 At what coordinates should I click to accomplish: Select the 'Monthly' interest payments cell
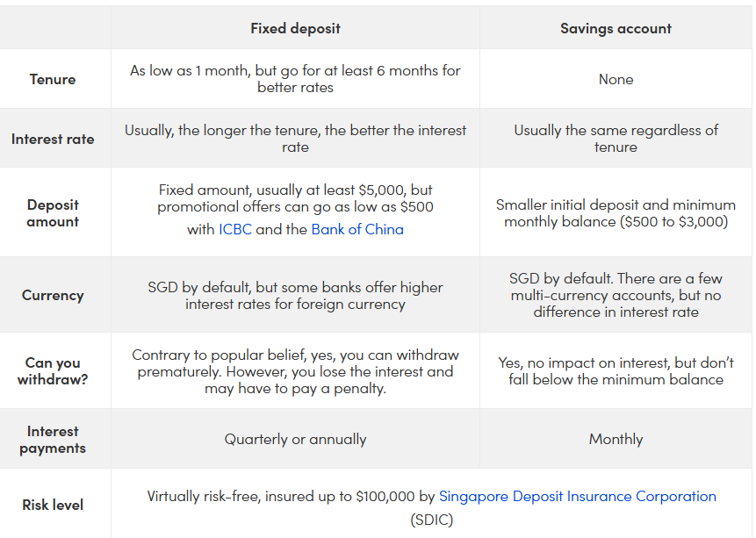click(616, 439)
